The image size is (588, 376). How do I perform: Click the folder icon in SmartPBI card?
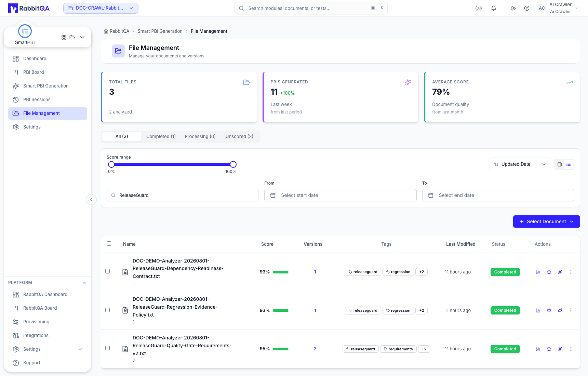pos(72,37)
